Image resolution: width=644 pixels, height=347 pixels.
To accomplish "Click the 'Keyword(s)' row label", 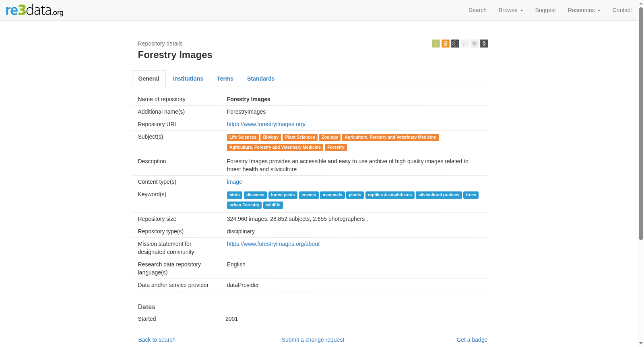I will tap(152, 194).
